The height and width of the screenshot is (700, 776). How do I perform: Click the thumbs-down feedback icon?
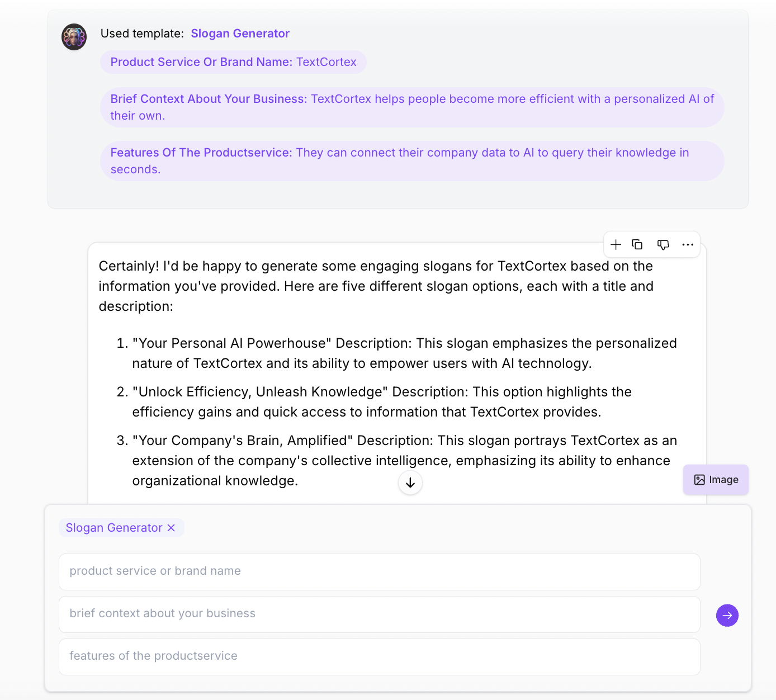[663, 244]
